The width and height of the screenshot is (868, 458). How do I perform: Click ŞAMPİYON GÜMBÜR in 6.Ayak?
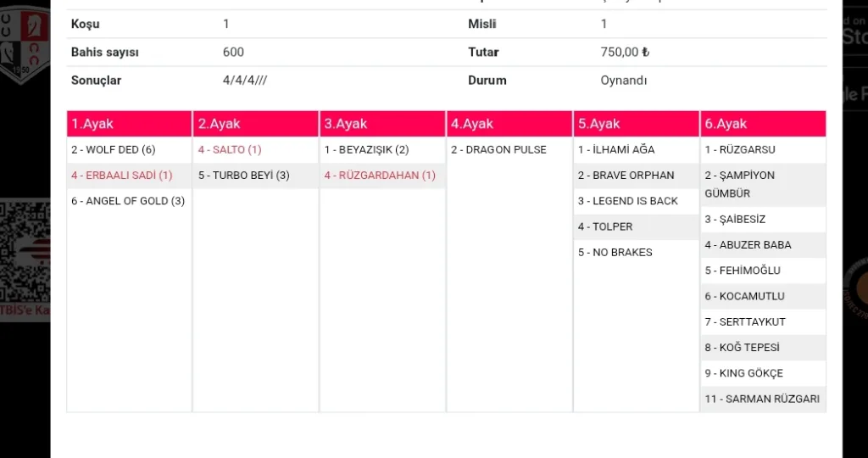pos(739,184)
